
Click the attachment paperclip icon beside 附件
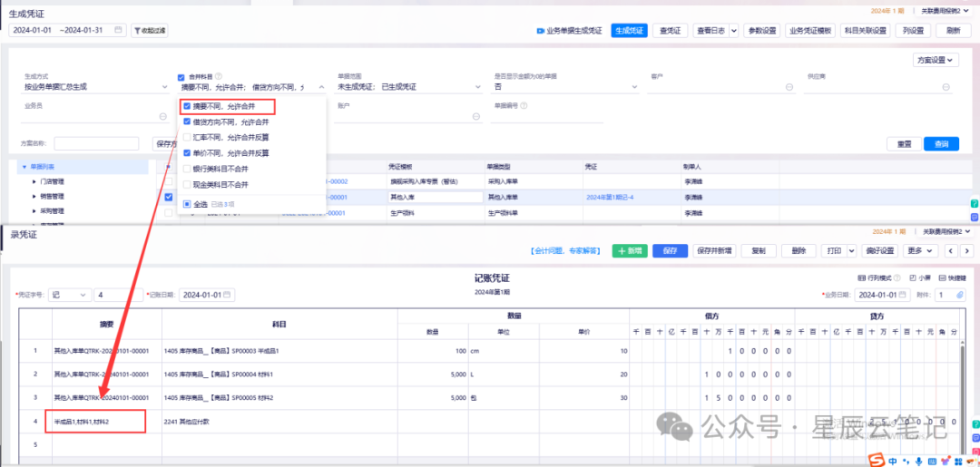tap(960, 295)
